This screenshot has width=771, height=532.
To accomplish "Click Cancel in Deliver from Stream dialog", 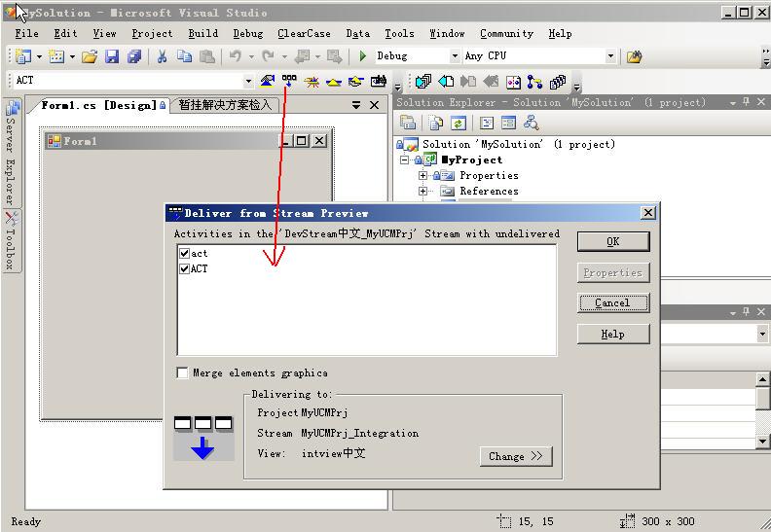I will click(613, 303).
